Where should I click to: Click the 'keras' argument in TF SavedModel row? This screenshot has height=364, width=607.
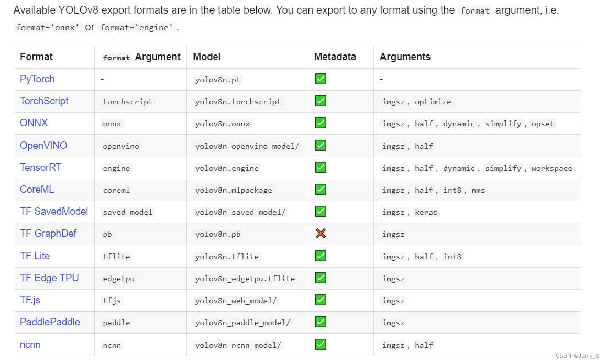[x=426, y=212]
